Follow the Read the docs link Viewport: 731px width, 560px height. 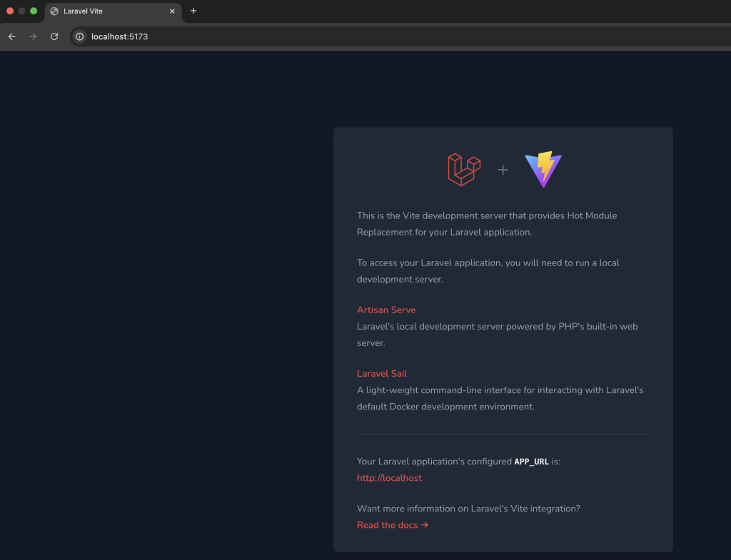(x=393, y=525)
